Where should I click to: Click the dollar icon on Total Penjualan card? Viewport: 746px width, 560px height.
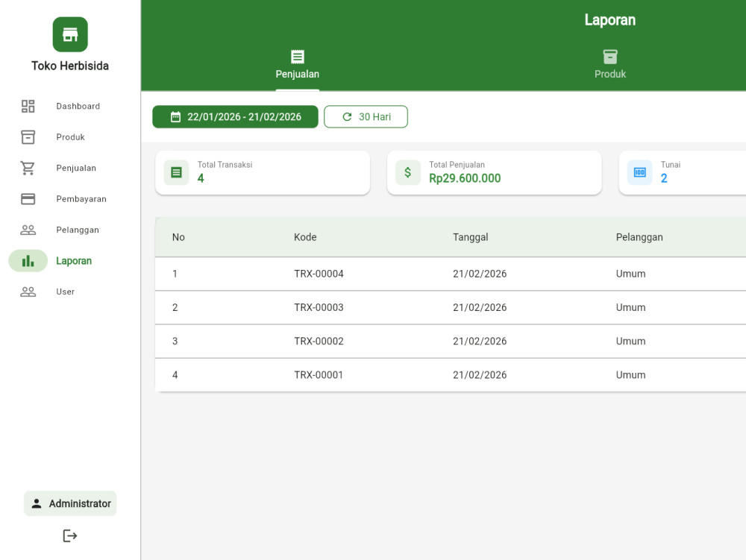(408, 172)
